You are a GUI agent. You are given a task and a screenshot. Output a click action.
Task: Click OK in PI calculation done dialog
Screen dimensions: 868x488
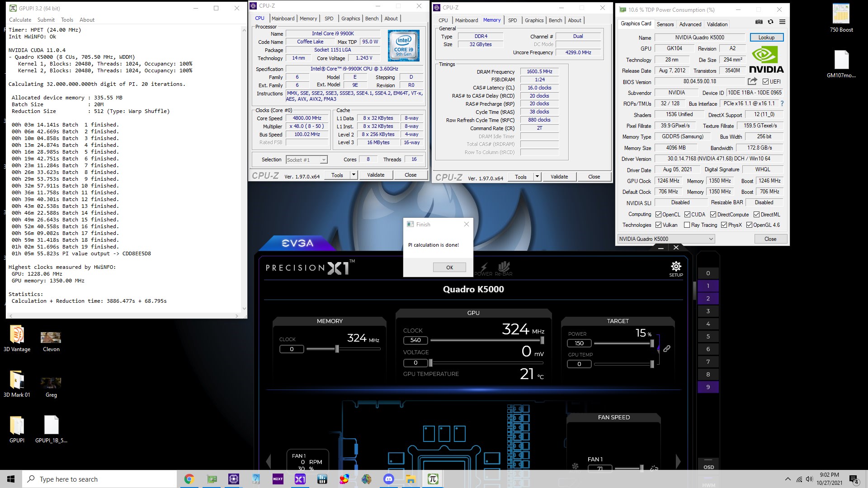449,267
